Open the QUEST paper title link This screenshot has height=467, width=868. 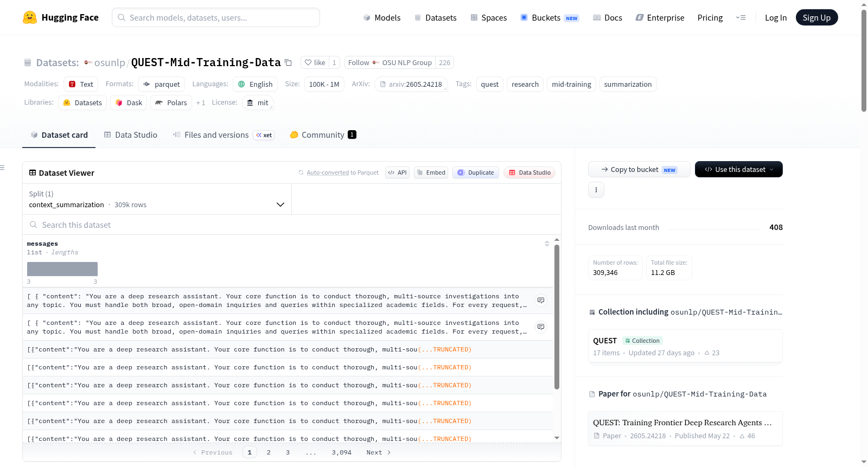(x=682, y=423)
